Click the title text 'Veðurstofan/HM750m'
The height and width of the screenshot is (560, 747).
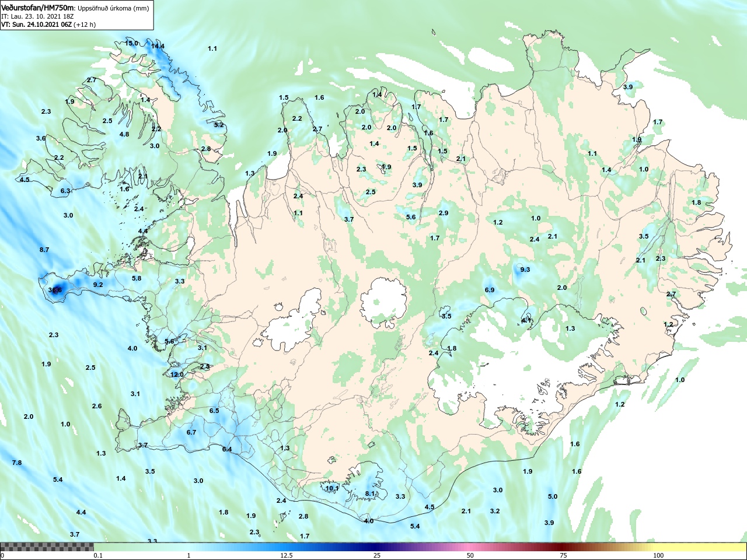tap(38, 8)
